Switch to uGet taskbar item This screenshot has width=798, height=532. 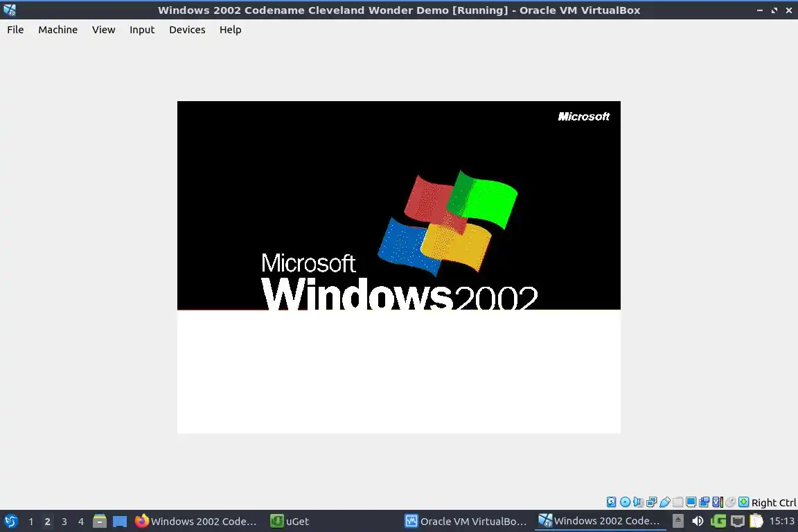(x=290, y=521)
